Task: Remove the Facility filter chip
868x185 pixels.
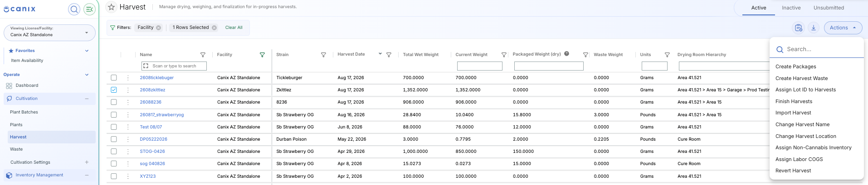Action: point(158,28)
